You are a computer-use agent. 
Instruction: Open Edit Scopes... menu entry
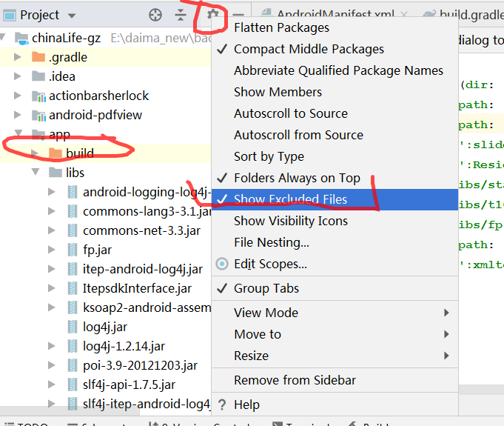tap(335, 264)
